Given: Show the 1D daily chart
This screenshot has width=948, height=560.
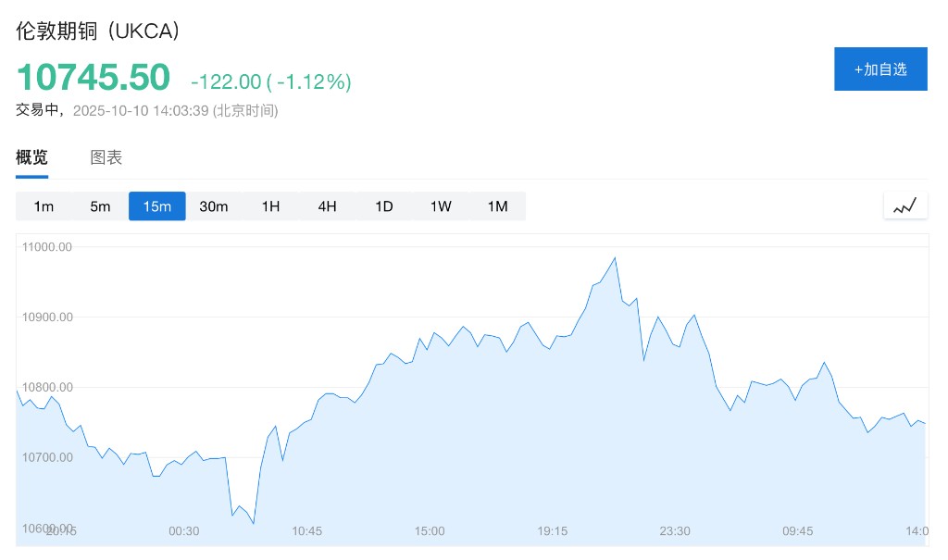Looking at the screenshot, I should 384,206.
